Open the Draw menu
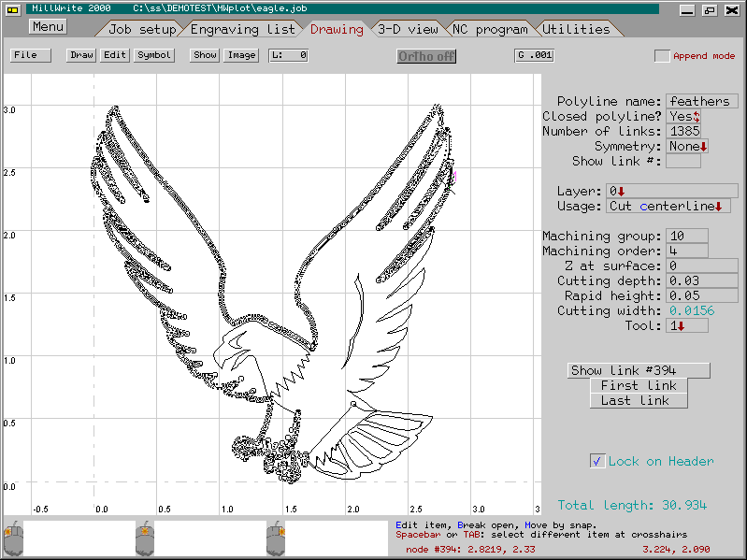This screenshot has width=747, height=560. coord(81,55)
